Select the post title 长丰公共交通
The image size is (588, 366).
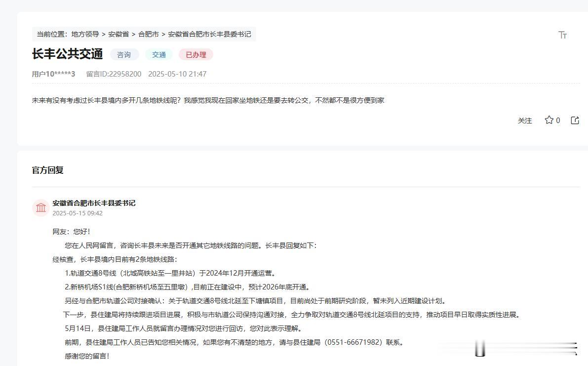pyautogui.click(x=68, y=54)
